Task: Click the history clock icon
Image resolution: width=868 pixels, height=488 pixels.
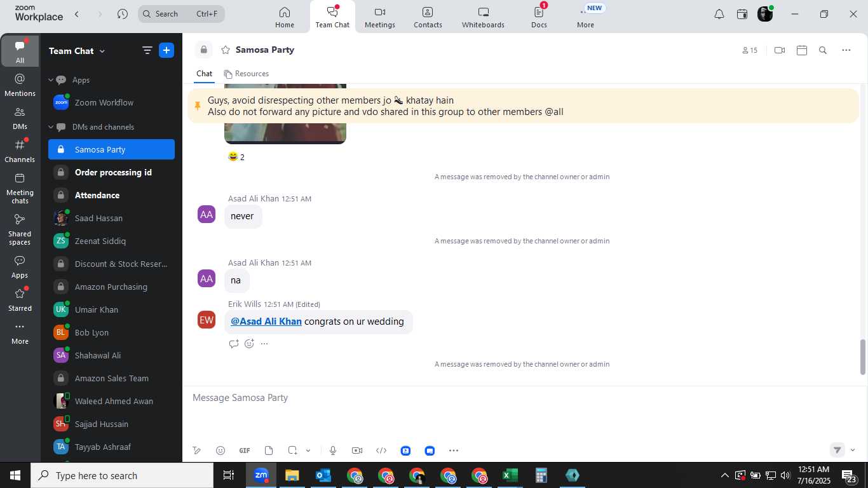Action: pos(123,14)
